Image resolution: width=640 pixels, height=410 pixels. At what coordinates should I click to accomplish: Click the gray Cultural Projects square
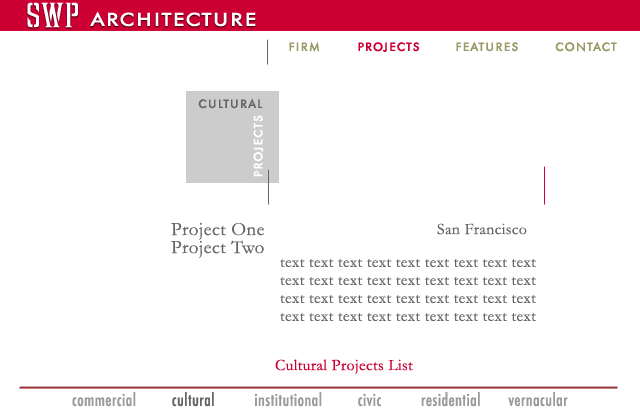click(232, 137)
